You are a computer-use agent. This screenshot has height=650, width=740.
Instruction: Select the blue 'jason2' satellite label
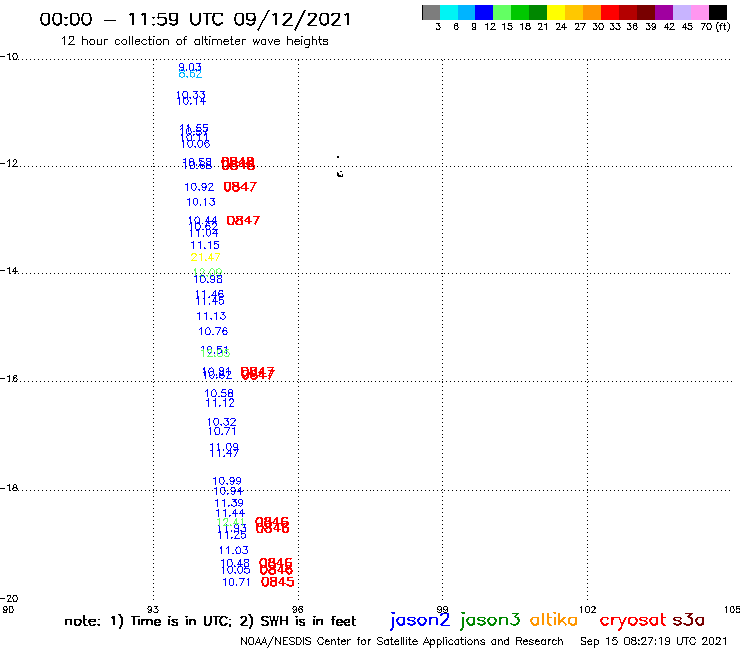point(420,620)
